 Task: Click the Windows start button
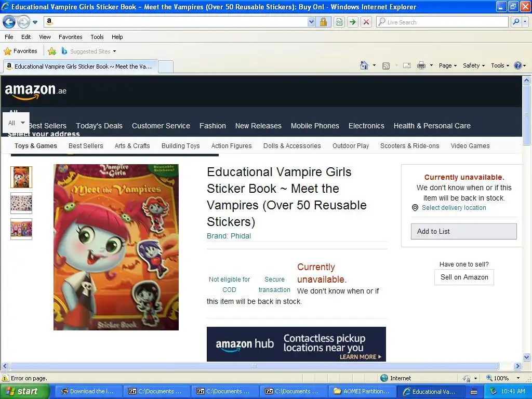tap(24, 391)
